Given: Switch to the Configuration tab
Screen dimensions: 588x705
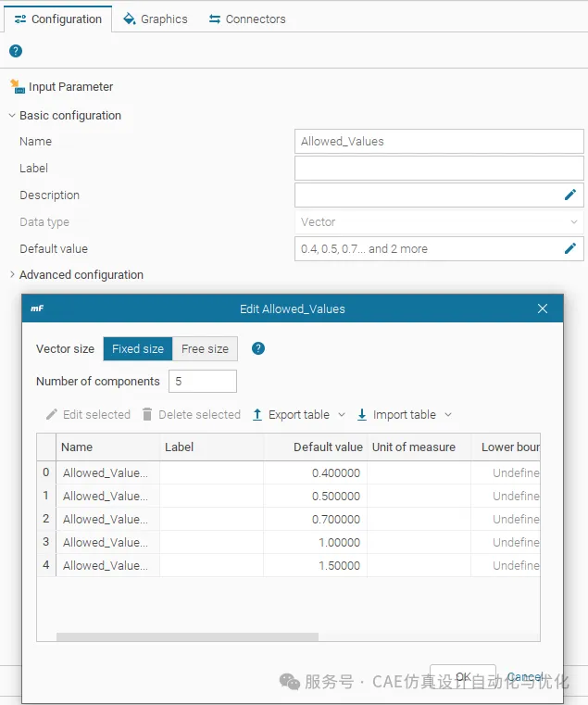Looking at the screenshot, I should pyautogui.click(x=58, y=19).
